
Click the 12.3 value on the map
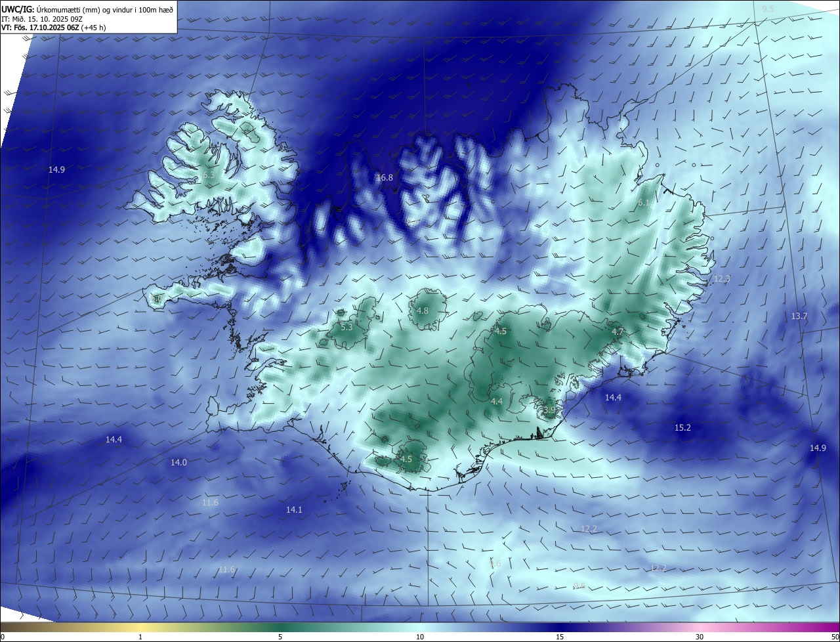coord(722,279)
